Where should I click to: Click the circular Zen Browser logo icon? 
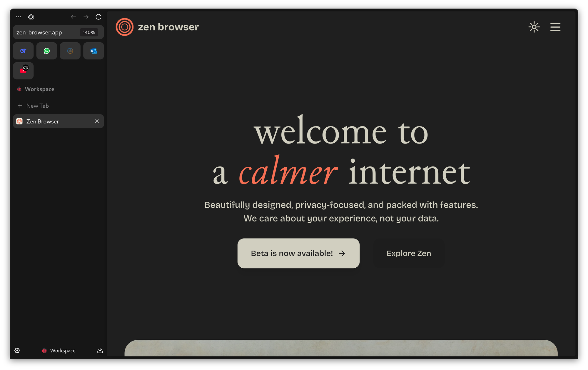(x=125, y=27)
